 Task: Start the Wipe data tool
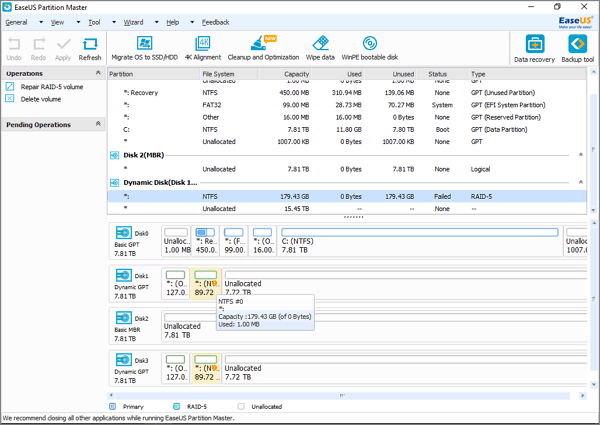[320, 48]
